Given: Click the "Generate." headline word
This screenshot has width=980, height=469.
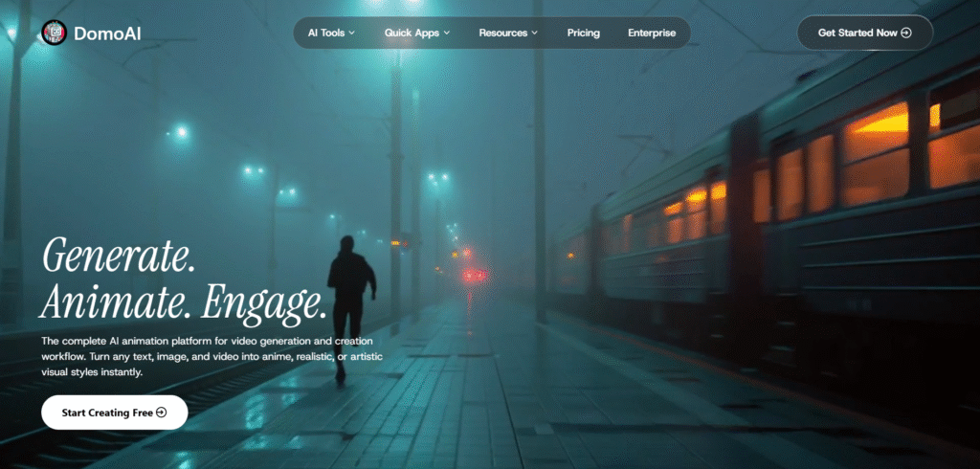Looking at the screenshot, I should coord(117,257).
